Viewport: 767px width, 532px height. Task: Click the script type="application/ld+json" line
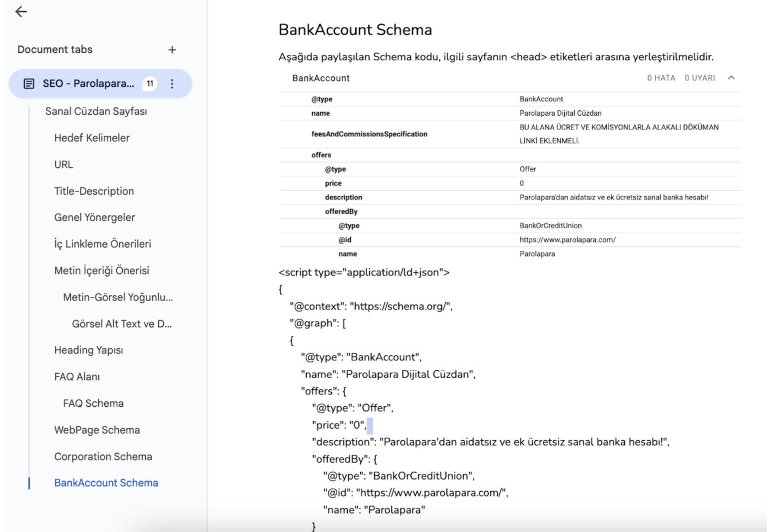(364, 272)
